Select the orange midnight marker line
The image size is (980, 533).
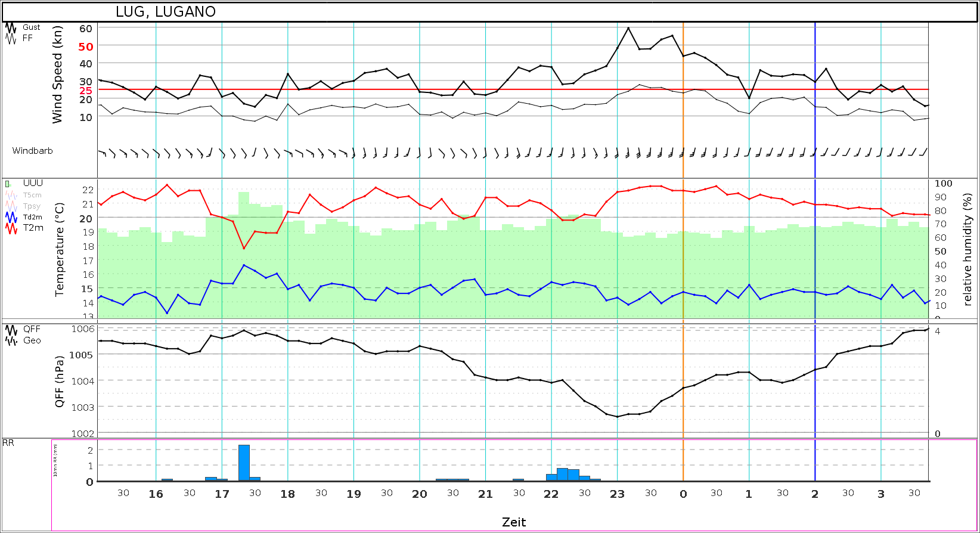pyautogui.click(x=683, y=250)
